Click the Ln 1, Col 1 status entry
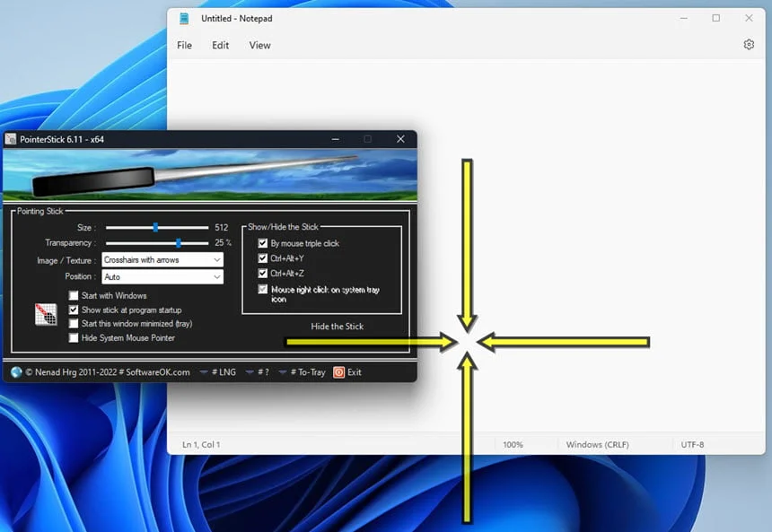Screen dimensions: 772x532 coord(201,444)
